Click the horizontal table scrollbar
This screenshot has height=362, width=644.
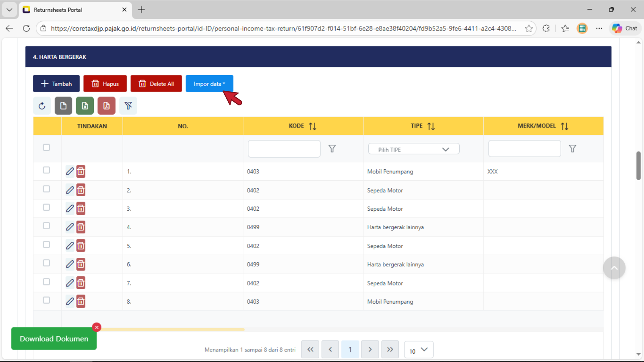pos(173,329)
